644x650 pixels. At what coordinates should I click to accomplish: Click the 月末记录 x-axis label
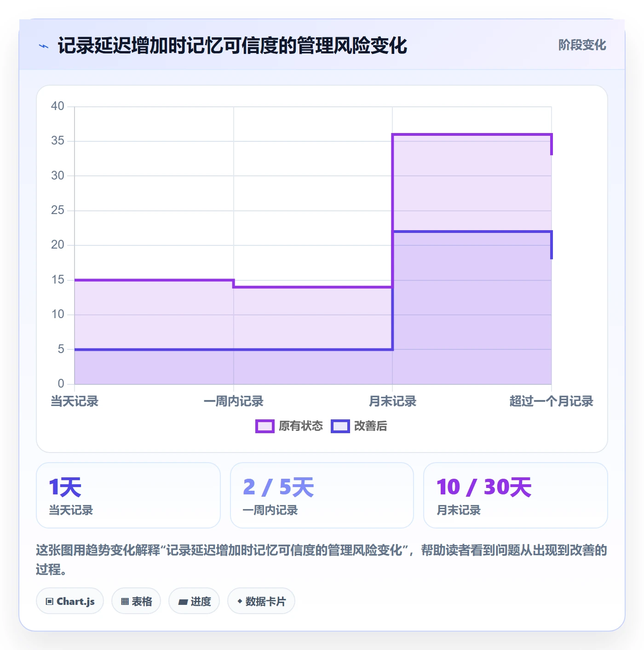pyautogui.click(x=392, y=401)
